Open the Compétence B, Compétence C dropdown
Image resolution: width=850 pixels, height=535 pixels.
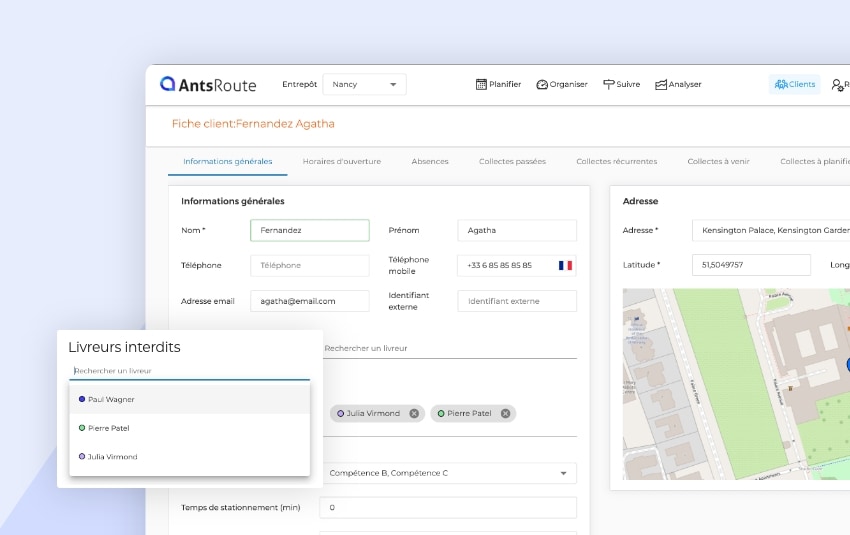[x=448, y=473]
